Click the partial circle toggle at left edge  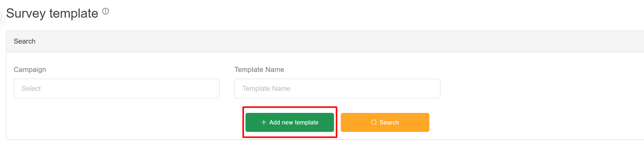coord(1,17)
